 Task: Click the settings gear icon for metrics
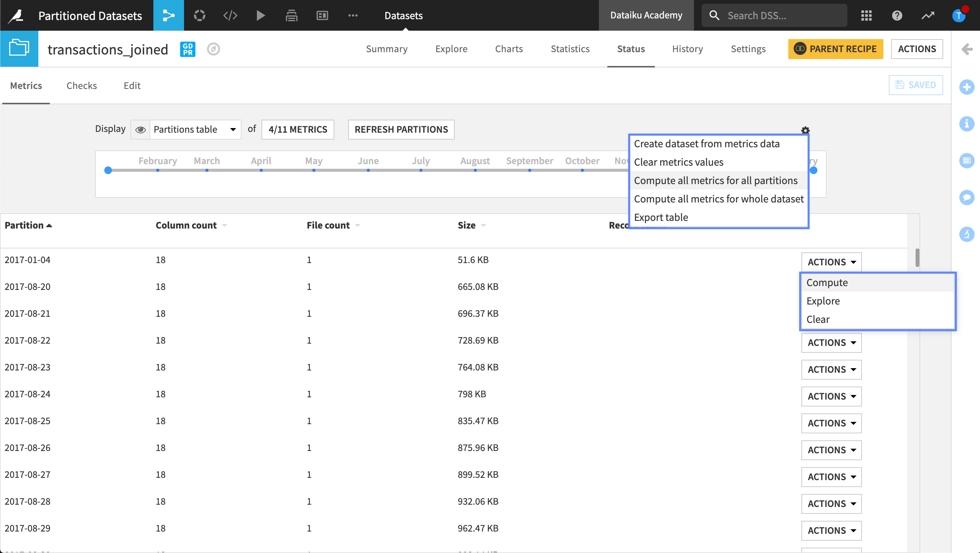805,130
